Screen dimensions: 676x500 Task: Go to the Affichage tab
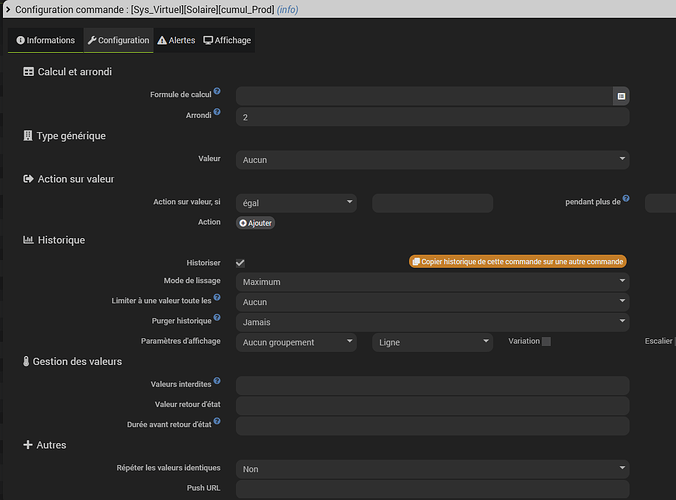(x=227, y=40)
